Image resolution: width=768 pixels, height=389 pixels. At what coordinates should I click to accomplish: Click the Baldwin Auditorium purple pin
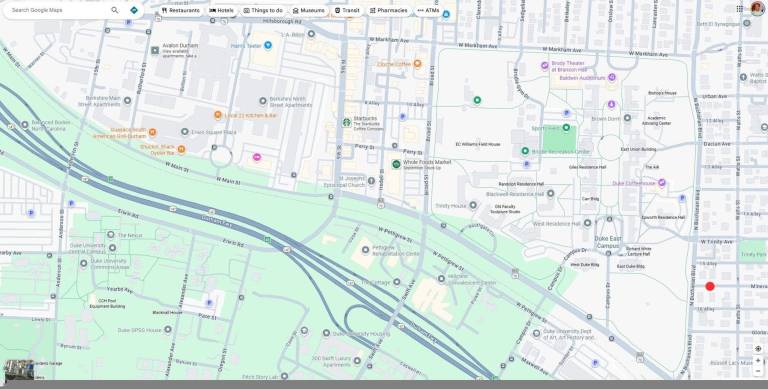coord(611,77)
